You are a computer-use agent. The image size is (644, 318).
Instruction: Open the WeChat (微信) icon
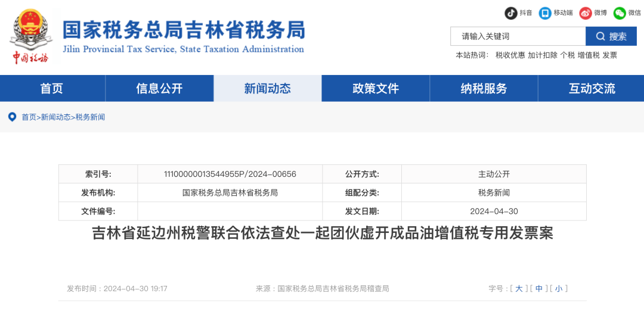pos(620,13)
